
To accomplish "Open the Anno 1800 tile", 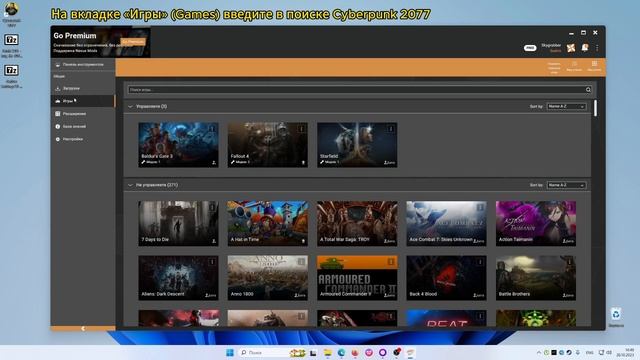I will coord(268,278).
